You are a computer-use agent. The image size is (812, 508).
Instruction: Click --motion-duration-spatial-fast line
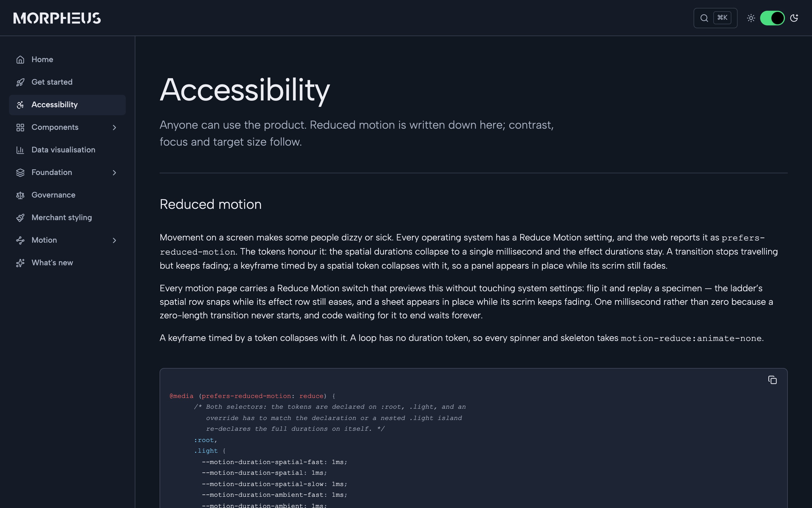coord(274,462)
